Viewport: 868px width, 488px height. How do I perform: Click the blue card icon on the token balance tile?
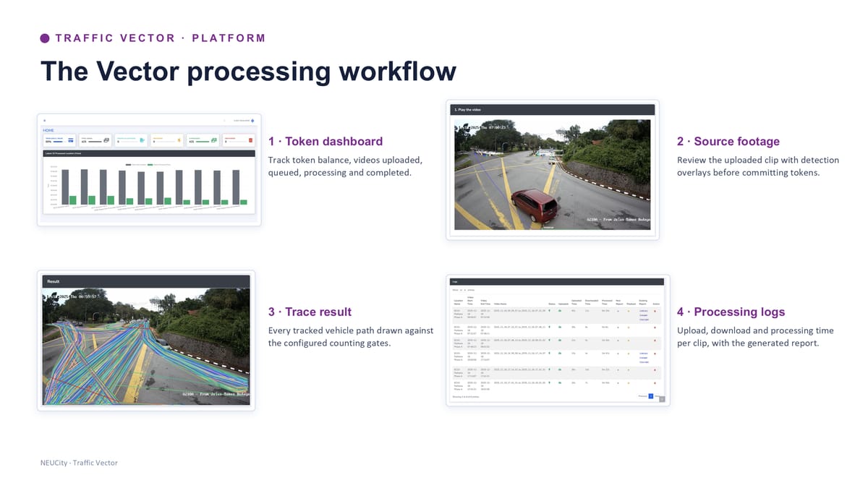tap(70, 140)
